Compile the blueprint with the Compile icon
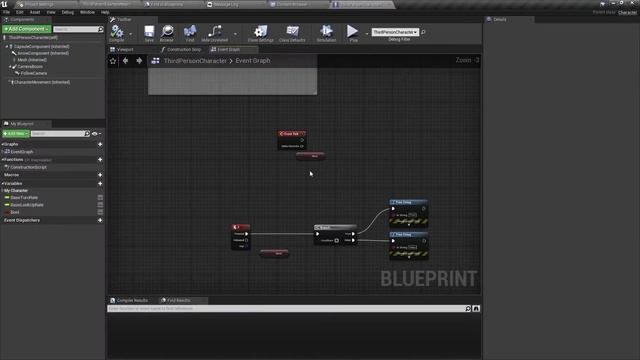Screen dimensions: 640x360 pos(117,31)
